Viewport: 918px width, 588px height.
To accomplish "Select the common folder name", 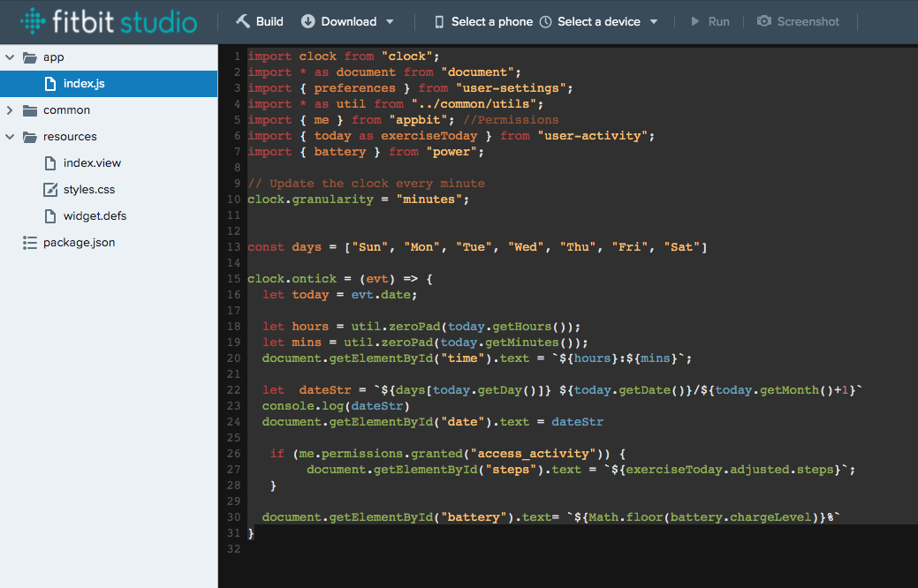I will coord(67,110).
